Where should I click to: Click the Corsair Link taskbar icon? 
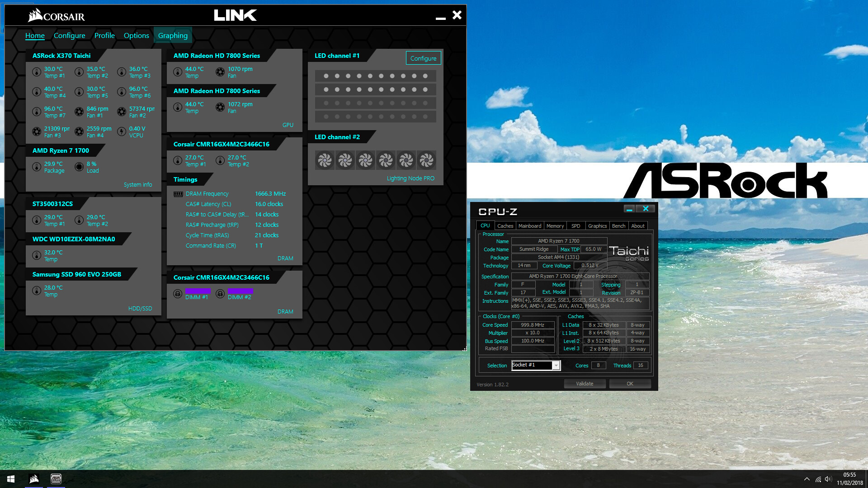click(34, 479)
